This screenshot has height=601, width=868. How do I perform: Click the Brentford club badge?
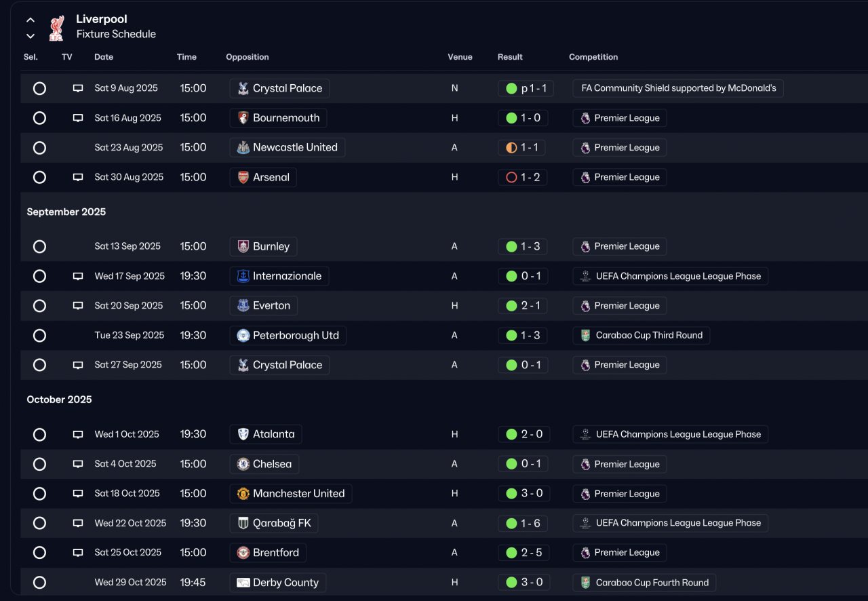[243, 553]
